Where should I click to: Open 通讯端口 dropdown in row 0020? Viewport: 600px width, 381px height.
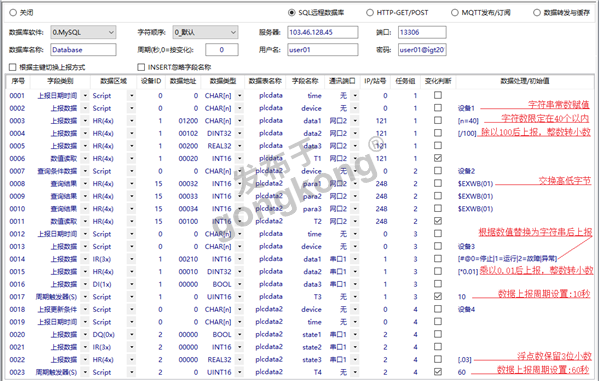[x=355, y=334]
